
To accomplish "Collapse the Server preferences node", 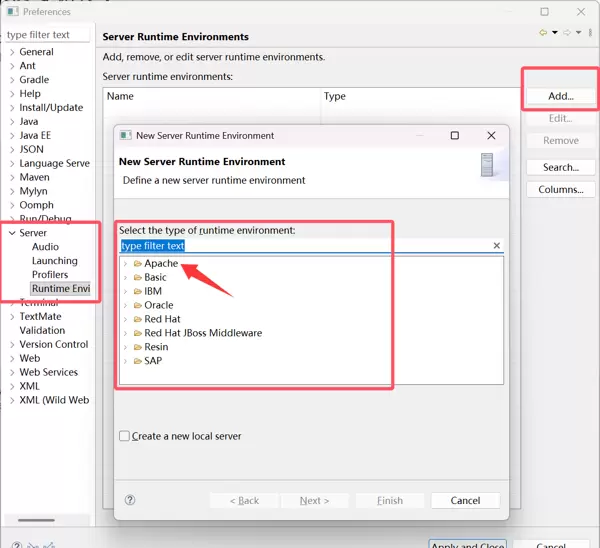I will coord(10,233).
